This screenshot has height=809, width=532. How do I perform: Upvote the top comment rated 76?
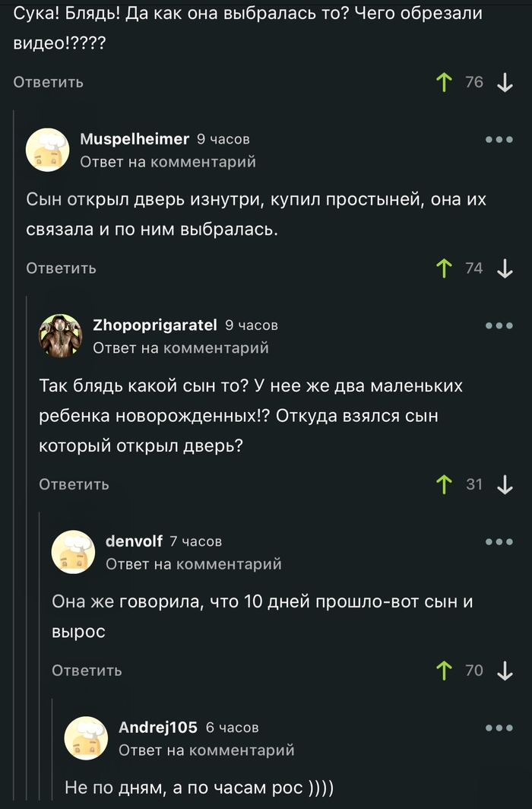[x=443, y=82]
